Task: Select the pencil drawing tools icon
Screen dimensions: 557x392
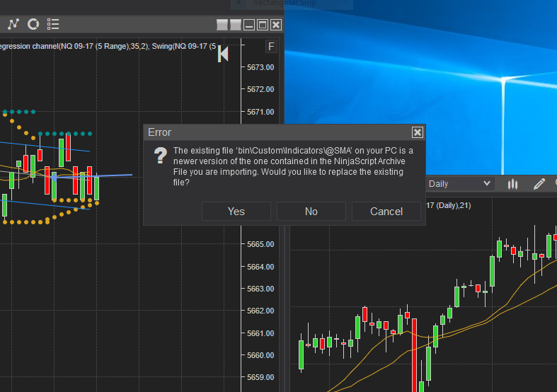Action: pos(539,184)
